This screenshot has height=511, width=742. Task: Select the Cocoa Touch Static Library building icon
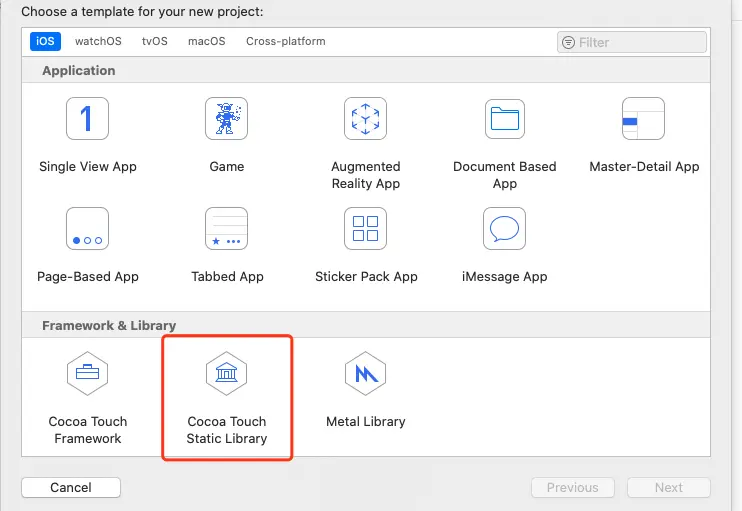click(x=226, y=373)
